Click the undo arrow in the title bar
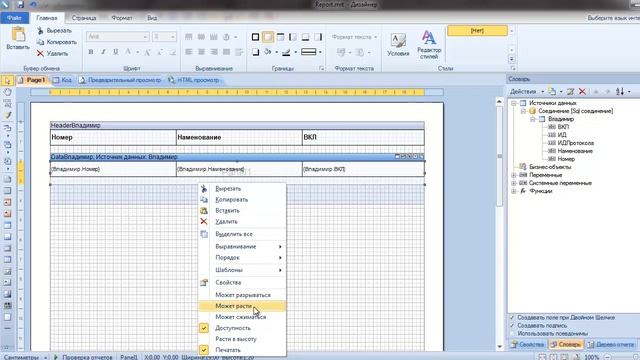The width and height of the screenshot is (640, 360). point(33,5)
